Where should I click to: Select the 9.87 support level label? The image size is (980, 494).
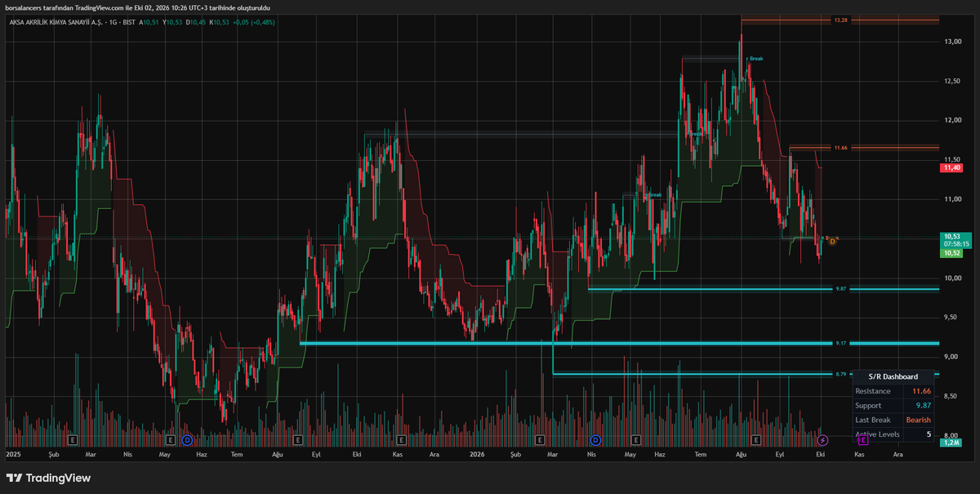tap(840, 289)
